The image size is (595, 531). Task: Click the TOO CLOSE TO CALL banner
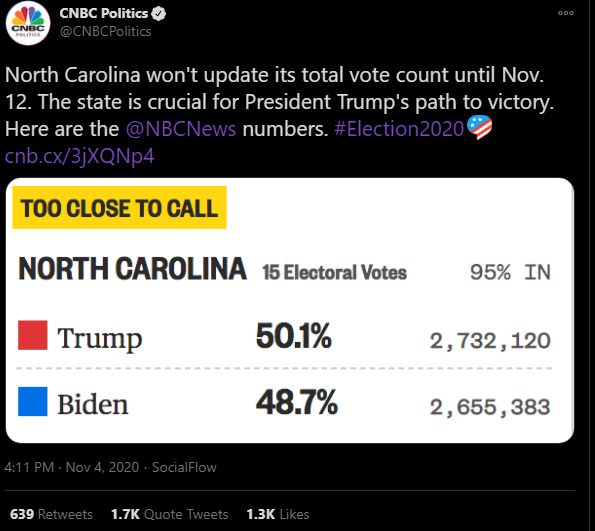(120, 208)
